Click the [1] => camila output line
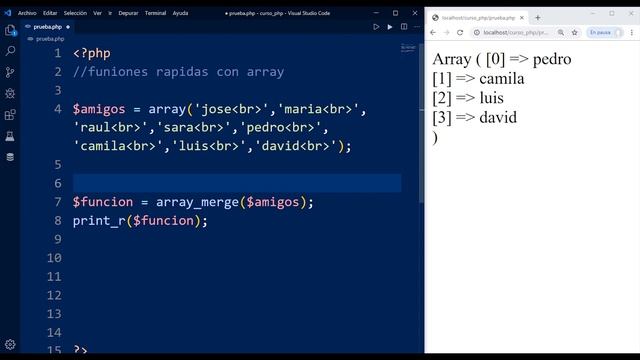 pyautogui.click(x=478, y=78)
